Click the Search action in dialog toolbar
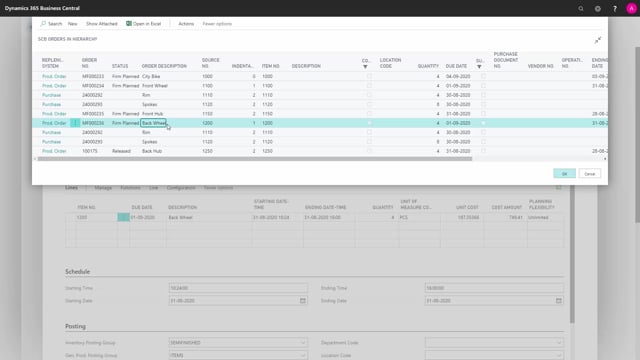640x360 pixels. 51,24
